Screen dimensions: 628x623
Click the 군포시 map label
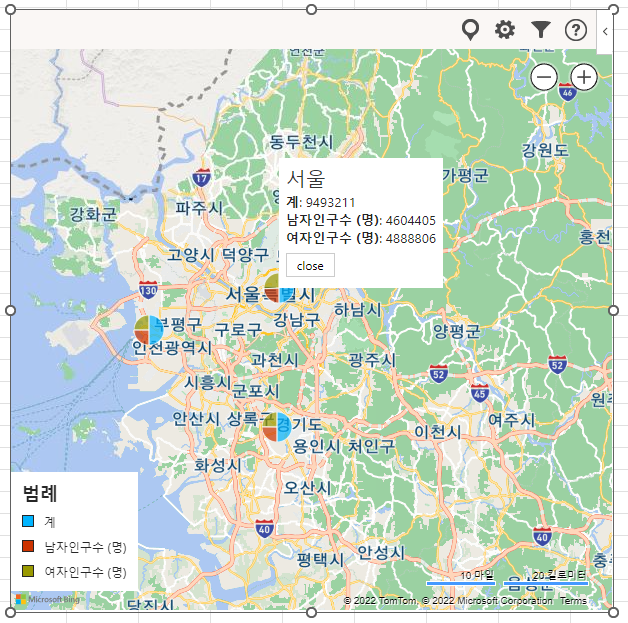tap(255, 391)
